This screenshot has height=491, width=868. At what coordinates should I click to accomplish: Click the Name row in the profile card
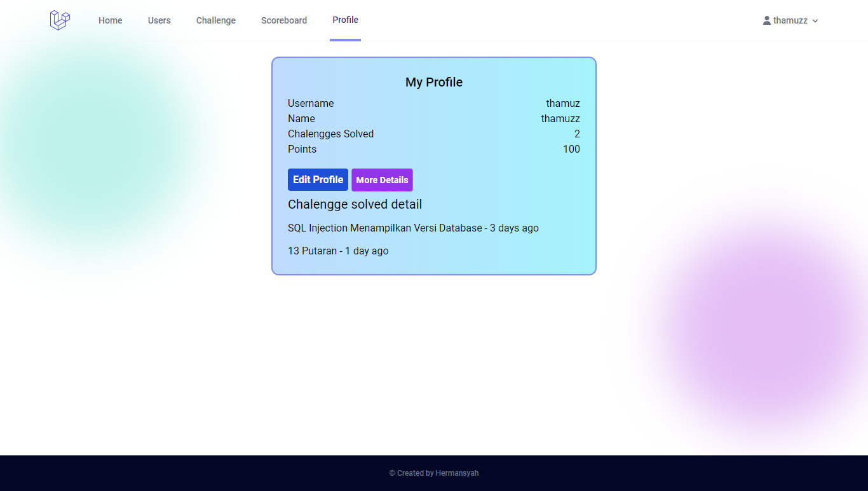(x=301, y=118)
